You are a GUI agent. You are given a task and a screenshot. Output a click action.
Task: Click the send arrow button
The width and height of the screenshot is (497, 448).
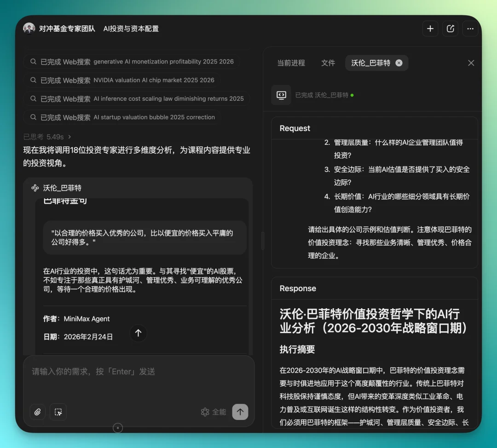(240, 412)
